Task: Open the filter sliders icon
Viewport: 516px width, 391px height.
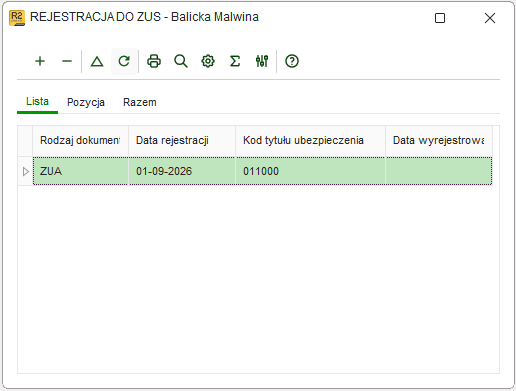Action: 262,61
